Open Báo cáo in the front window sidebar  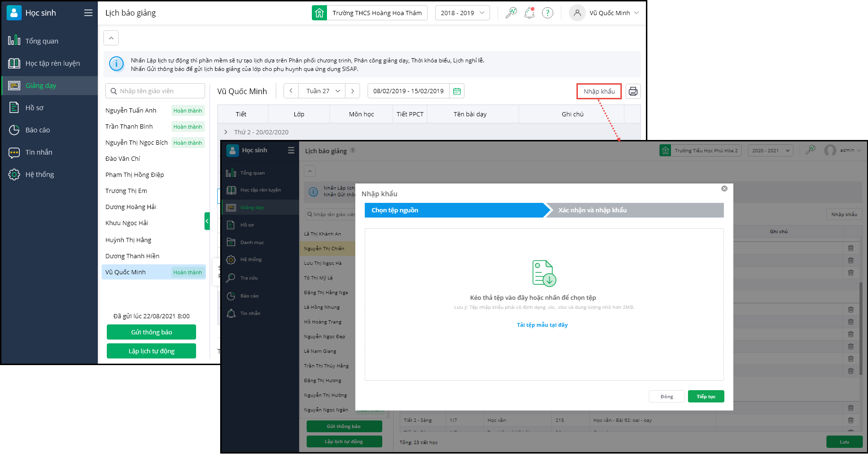[x=260, y=296]
